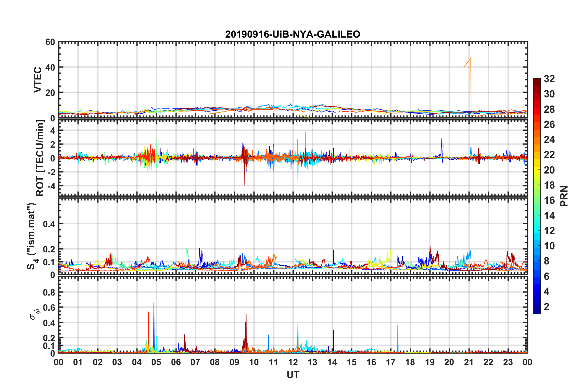Image resolution: width=586 pixels, height=392 pixels.
Task: Click the dark blue bottom of the PRN colorbar
Action: coord(537,311)
